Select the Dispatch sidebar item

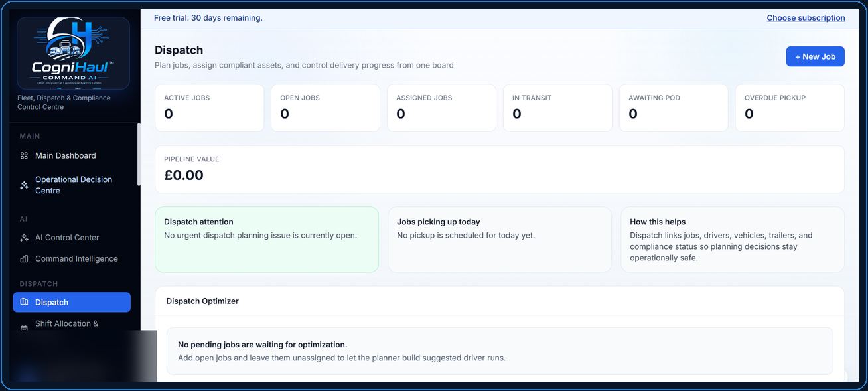click(x=72, y=302)
